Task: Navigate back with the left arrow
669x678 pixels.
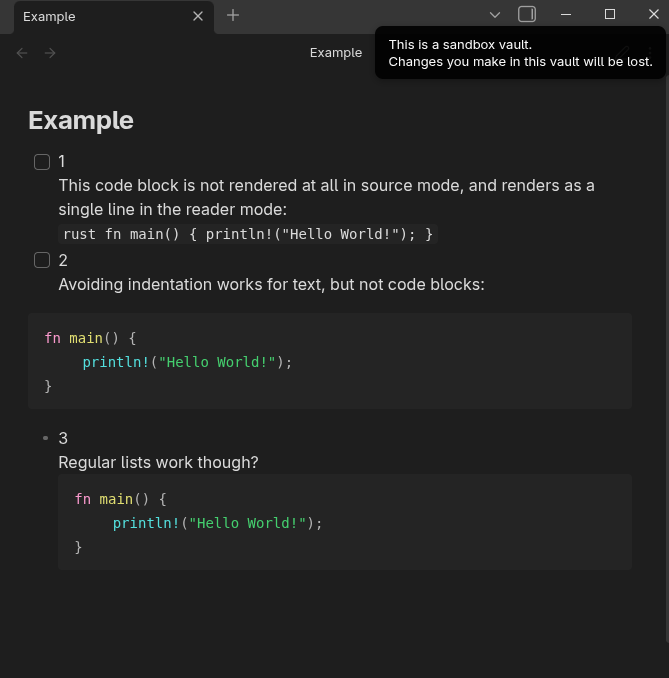Action: point(22,53)
